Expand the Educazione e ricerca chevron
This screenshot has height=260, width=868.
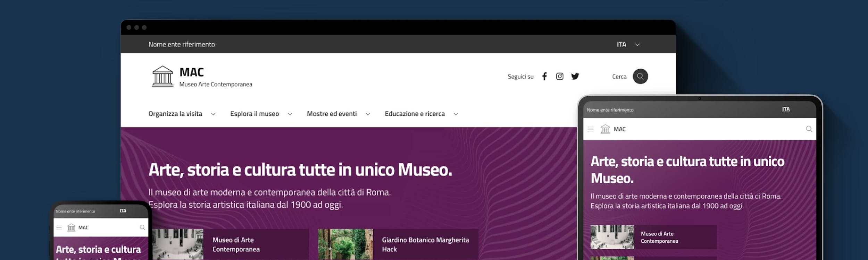point(456,114)
